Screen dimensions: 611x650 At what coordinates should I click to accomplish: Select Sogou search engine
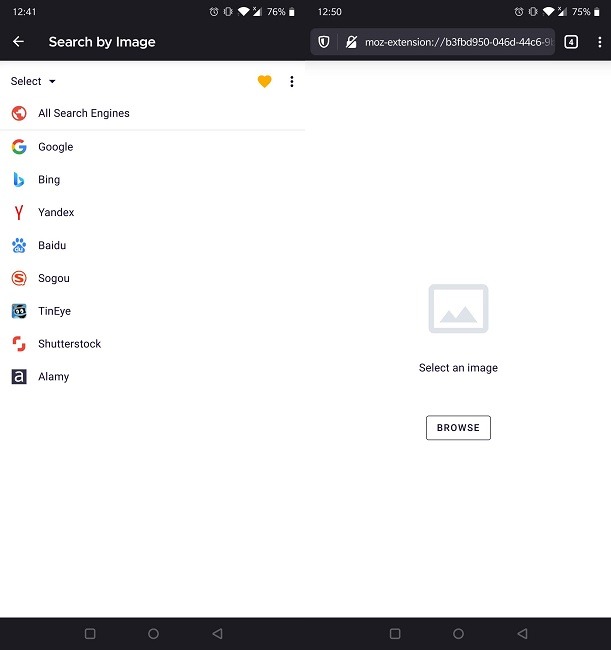(153, 278)
